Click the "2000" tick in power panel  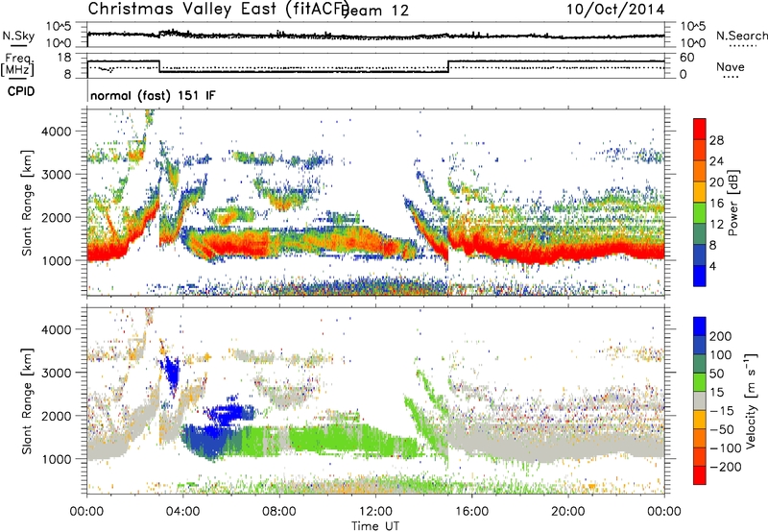[x=57, y=217]
